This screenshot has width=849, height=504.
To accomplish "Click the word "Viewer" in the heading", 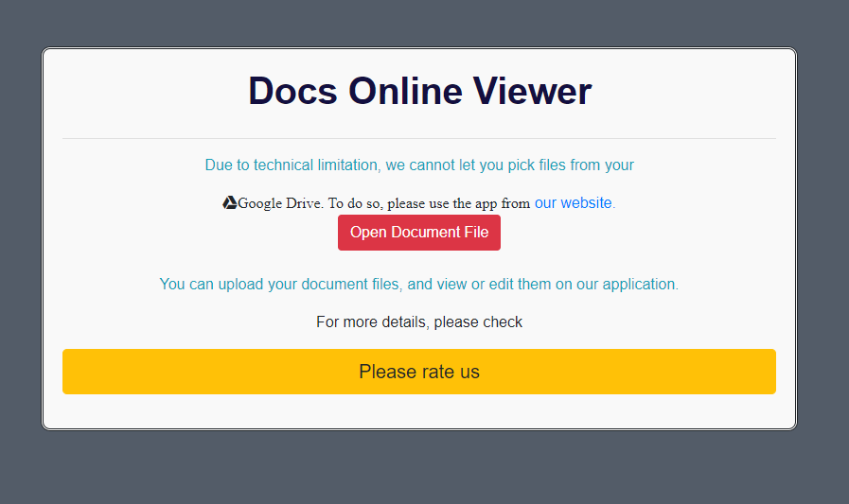I will (x=534, y=92).
